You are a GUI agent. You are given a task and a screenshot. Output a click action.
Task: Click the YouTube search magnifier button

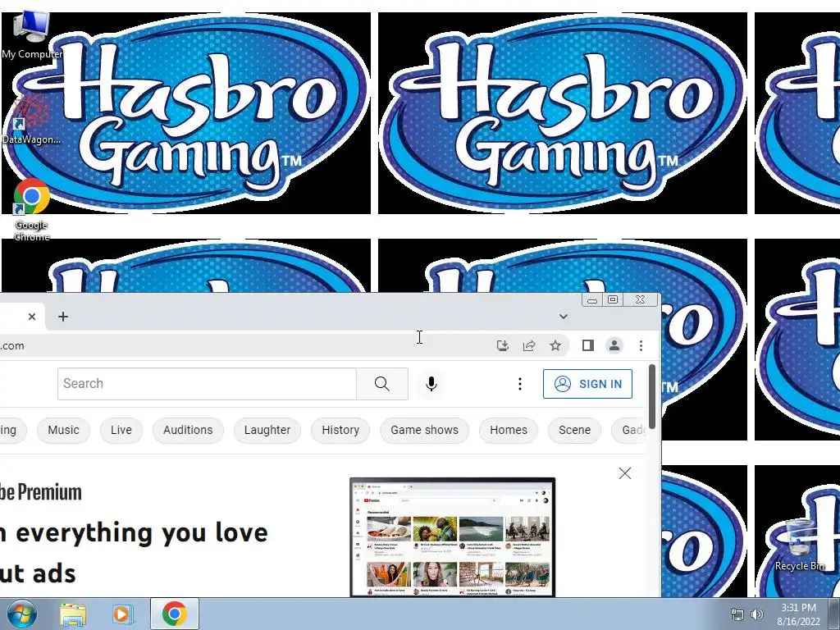pos(382,384)
